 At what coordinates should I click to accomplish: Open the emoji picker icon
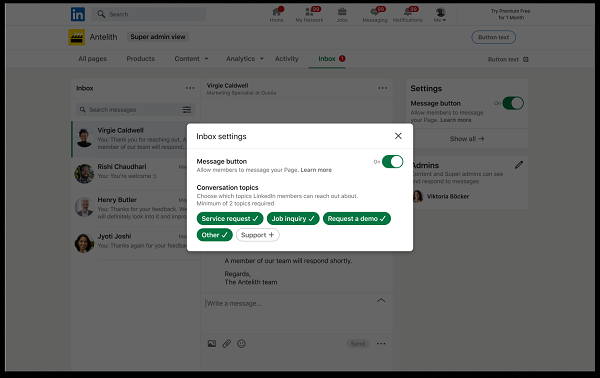241,344
